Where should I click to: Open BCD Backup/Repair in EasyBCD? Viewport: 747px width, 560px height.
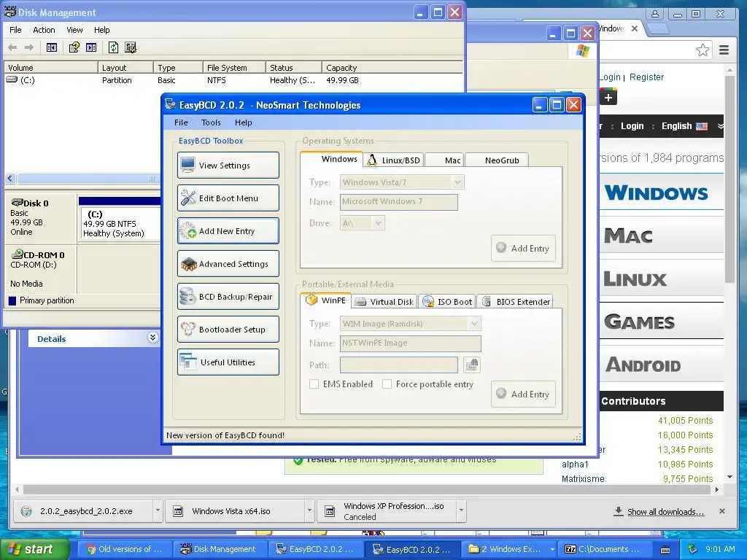[x=228, y=297]
